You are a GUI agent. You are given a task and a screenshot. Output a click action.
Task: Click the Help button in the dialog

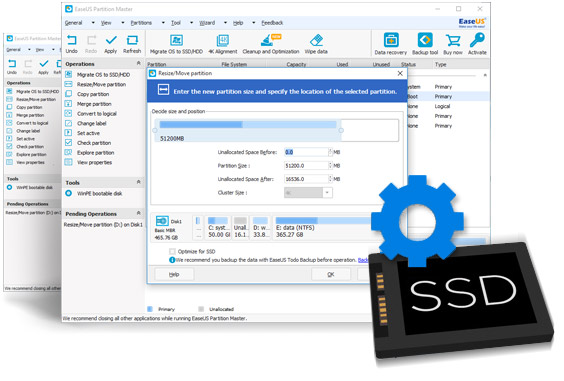pos(174,275)
